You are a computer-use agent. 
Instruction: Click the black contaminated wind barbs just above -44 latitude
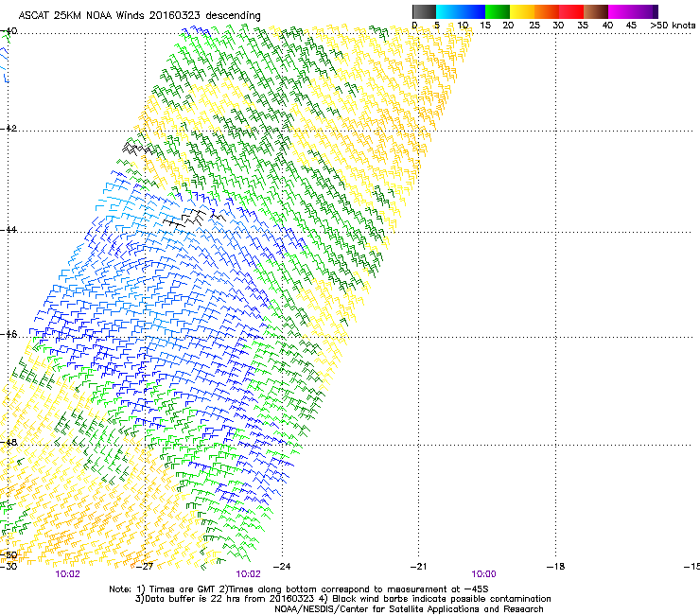(194, 219)
